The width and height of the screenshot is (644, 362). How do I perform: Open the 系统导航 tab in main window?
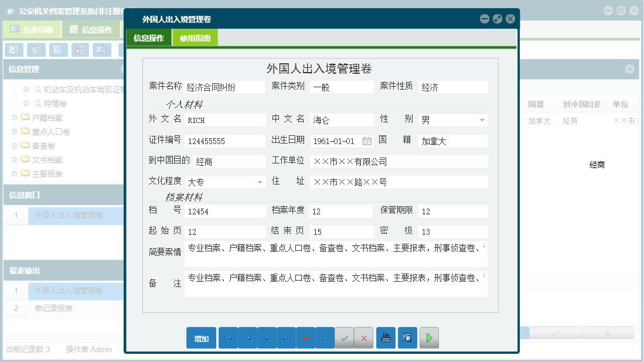(x=32, y=29)
